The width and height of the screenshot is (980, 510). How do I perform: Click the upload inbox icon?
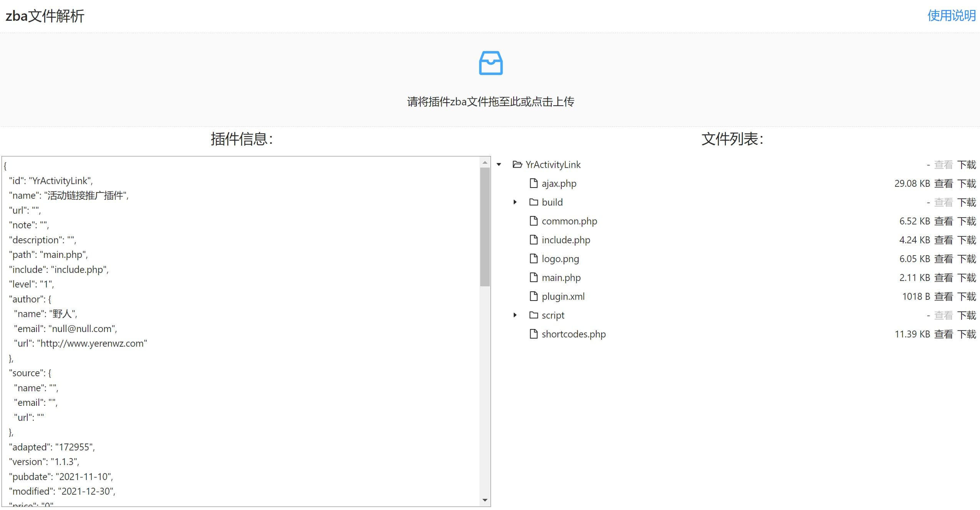491,63
